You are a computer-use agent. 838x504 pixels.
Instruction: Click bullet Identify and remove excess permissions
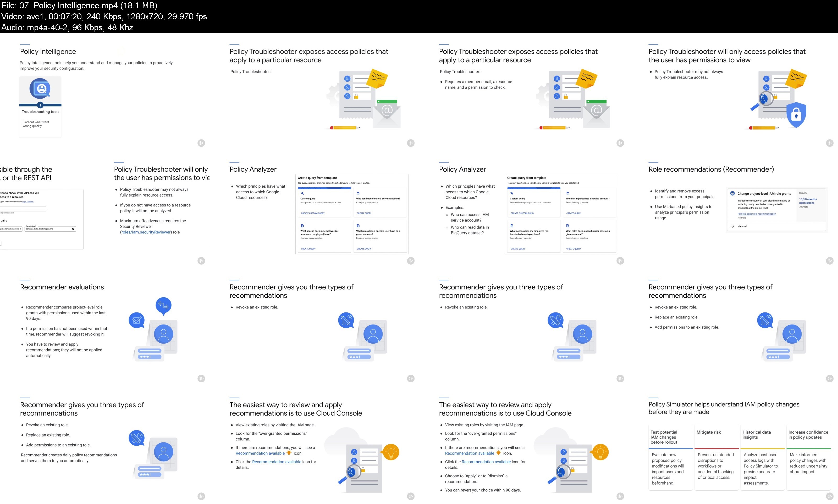685,194
